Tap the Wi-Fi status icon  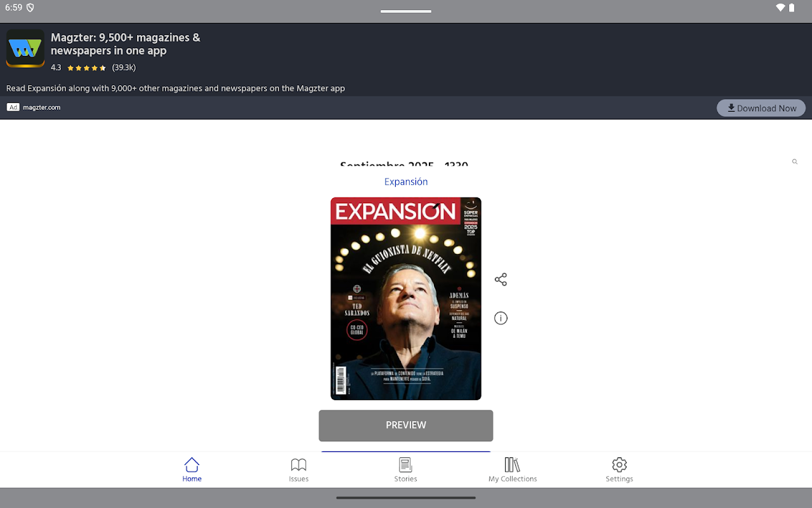click(x=780, y=8)
